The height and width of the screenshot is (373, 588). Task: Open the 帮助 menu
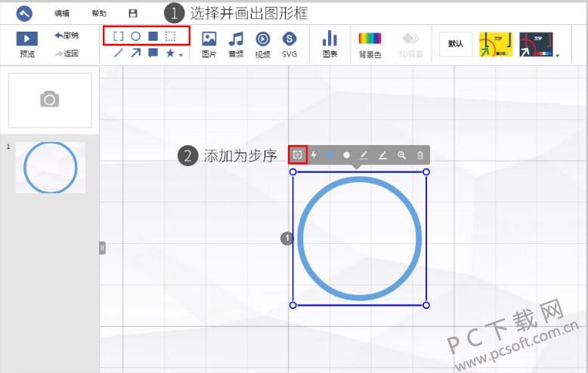pyautogui.click(x=99, y=14)
